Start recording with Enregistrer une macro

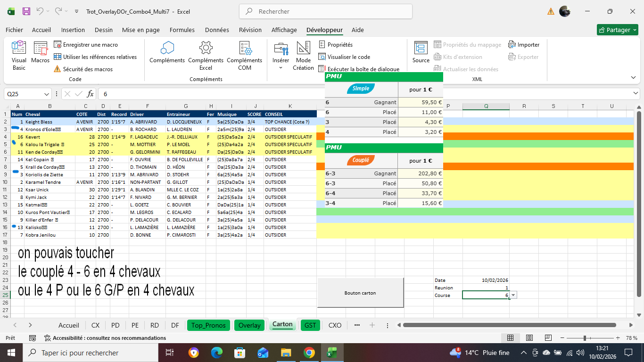point(85,45)
